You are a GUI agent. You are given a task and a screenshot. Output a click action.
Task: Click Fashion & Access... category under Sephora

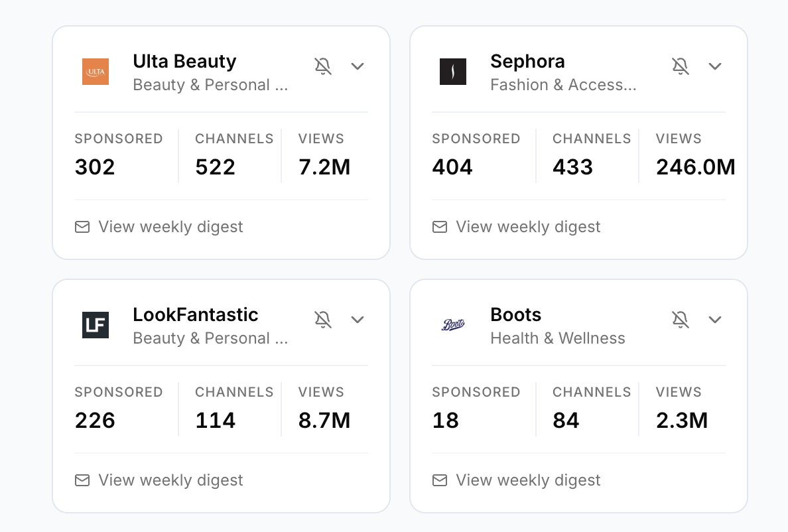click(x=563, y=85)
